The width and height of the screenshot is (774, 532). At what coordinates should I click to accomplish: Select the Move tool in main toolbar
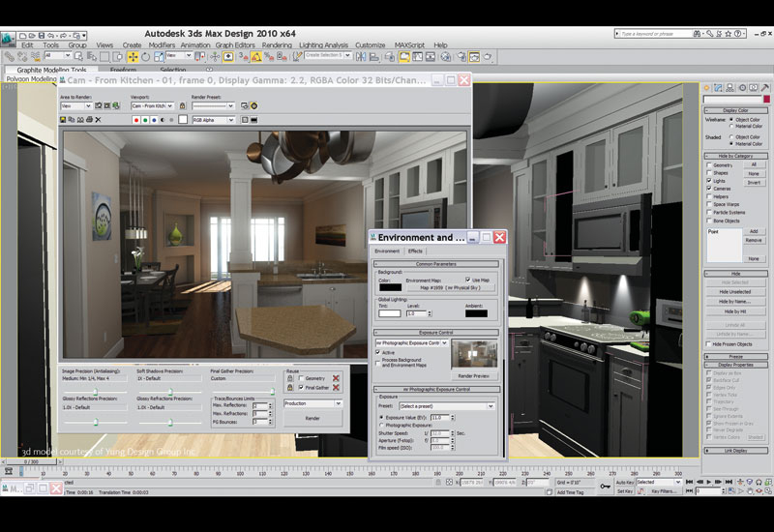133,57
